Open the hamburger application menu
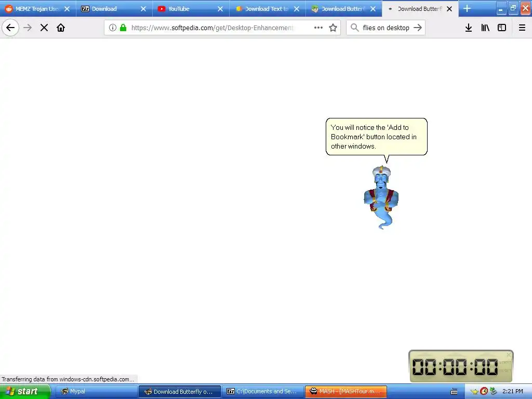This screenshot has width=532, height=399. click(522, 28)
